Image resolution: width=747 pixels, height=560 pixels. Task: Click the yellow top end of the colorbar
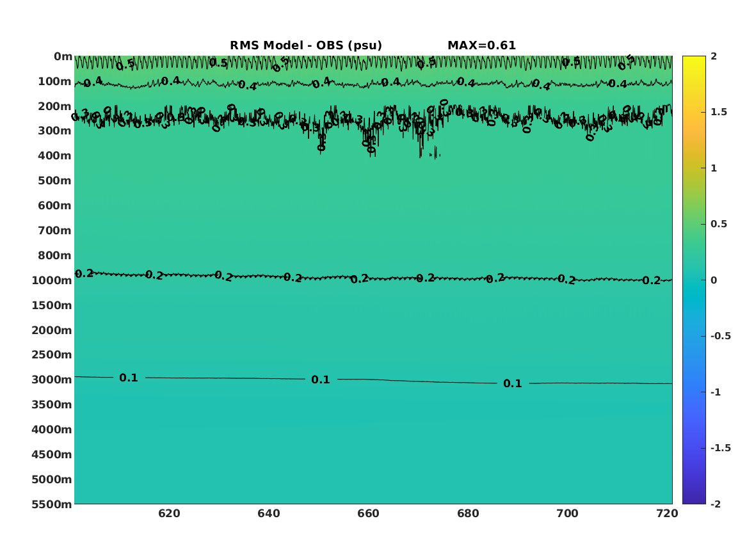coord(694,60)
